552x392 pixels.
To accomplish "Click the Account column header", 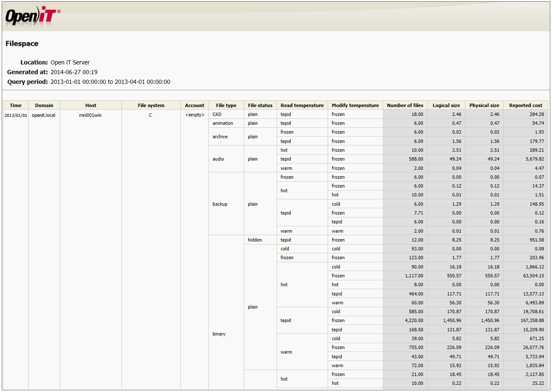I will pyautogui.click(x=195, y=105).
